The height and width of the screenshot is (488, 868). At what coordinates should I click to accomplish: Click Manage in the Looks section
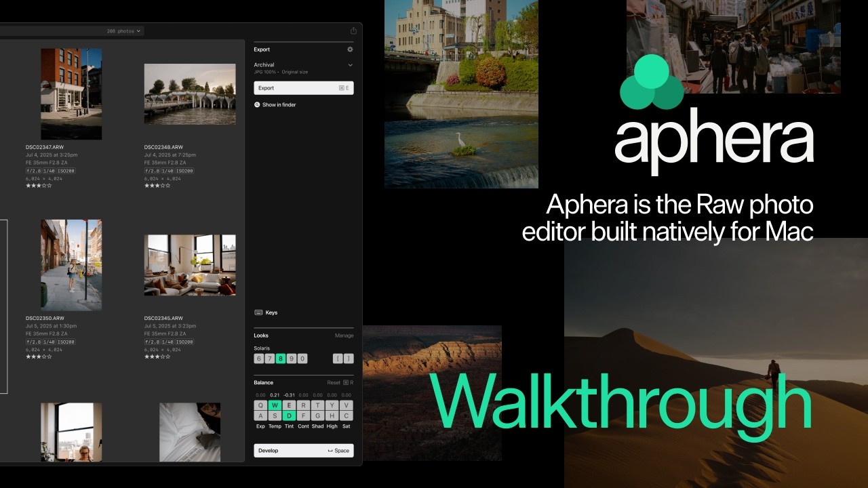(344, 335)
